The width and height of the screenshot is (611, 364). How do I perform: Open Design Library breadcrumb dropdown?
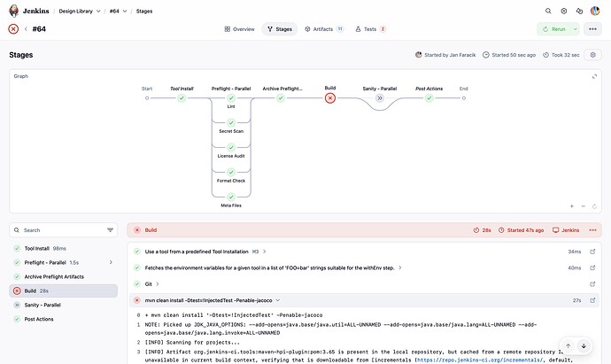click(x=98, y=12)
